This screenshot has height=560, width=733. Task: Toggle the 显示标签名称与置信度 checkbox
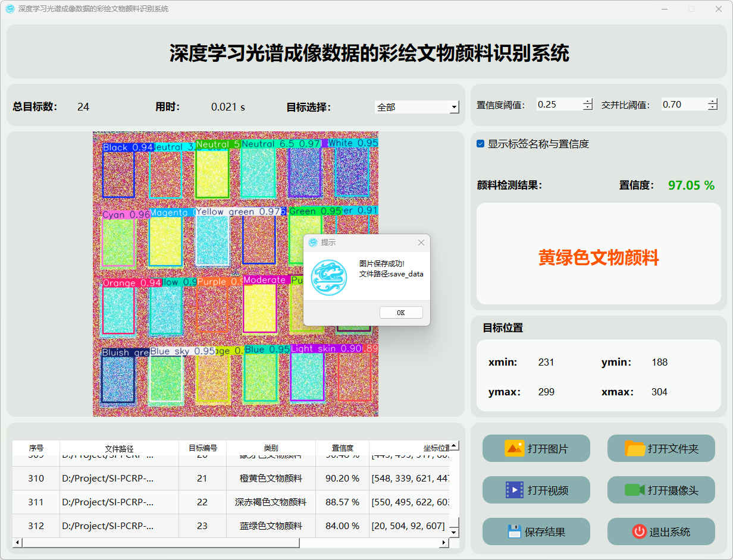coord(481,144)
